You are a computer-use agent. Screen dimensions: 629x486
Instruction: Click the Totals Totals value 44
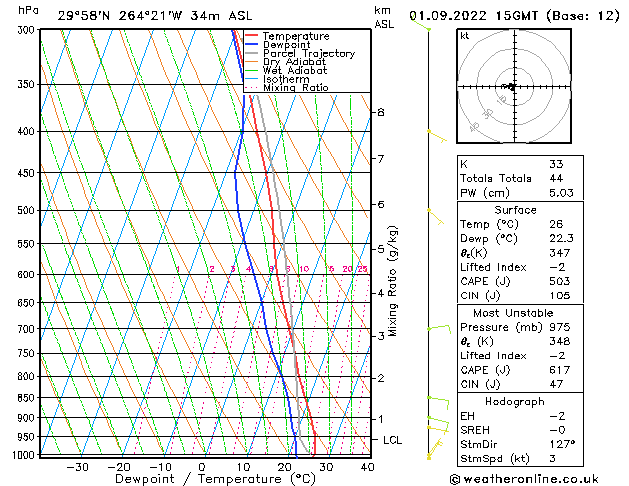click(556, 178)
